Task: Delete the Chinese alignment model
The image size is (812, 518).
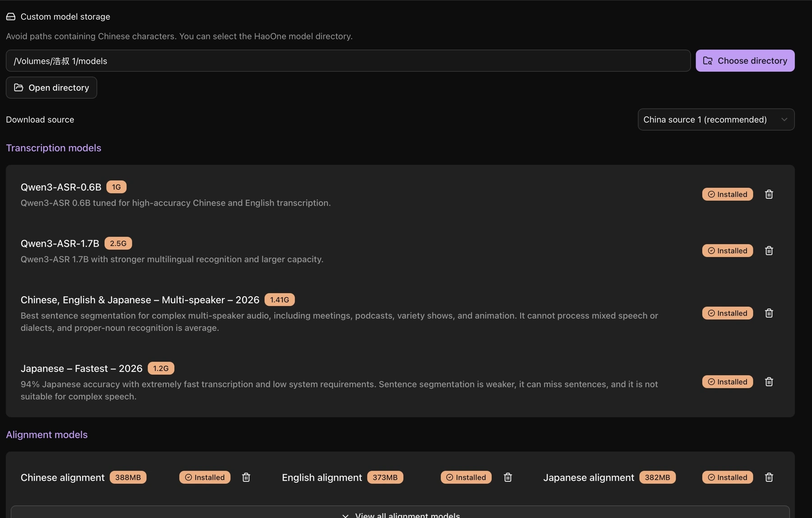Action: (246, 477)
